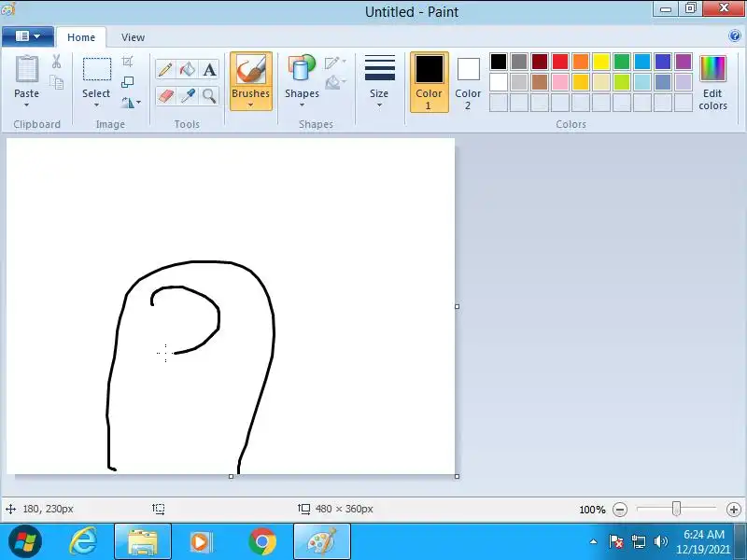Switch to the View tab
Image resolution: width=747 pixels, height=560 pixels.
tap(133, 37)
